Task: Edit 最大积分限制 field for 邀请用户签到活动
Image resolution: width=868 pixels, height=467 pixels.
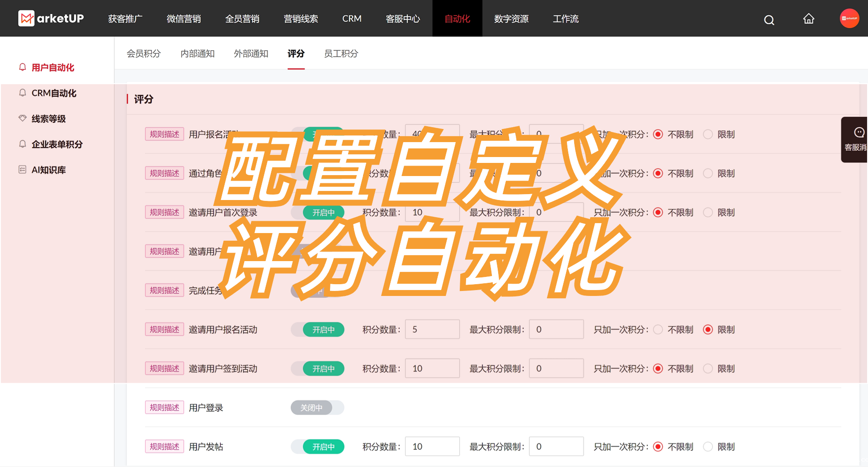Action: pos(557,368)
